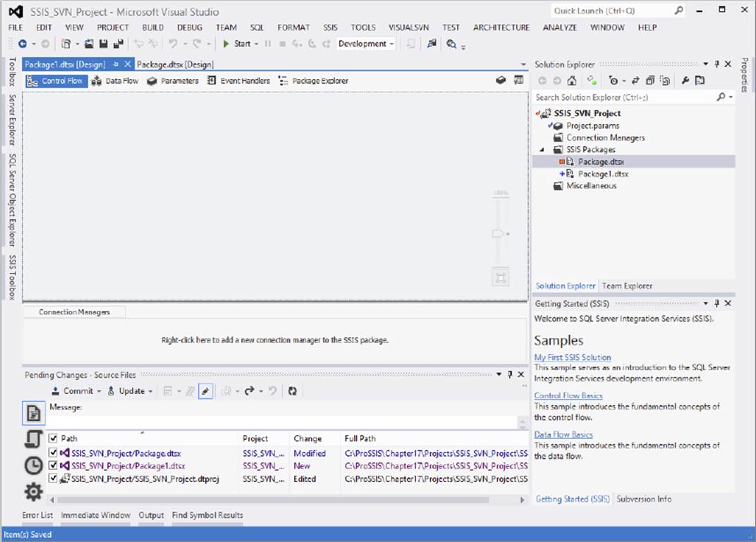756x542 pixels.
Task: Open the ARCHITECTURE menu
Action: (501, 27)
